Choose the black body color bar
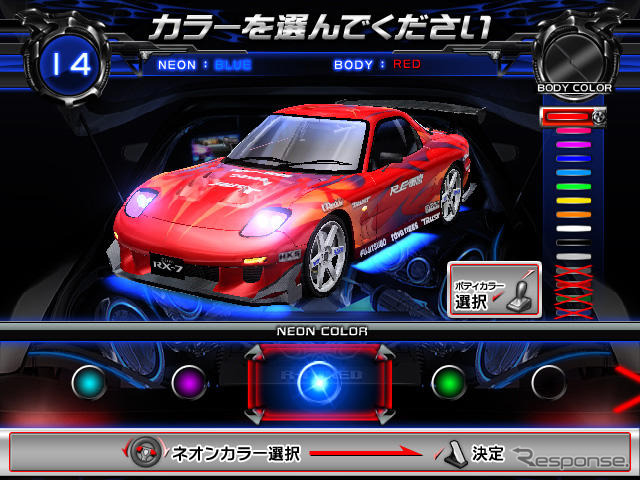This screenshot has height=480, width=640. tap(573, 242)
